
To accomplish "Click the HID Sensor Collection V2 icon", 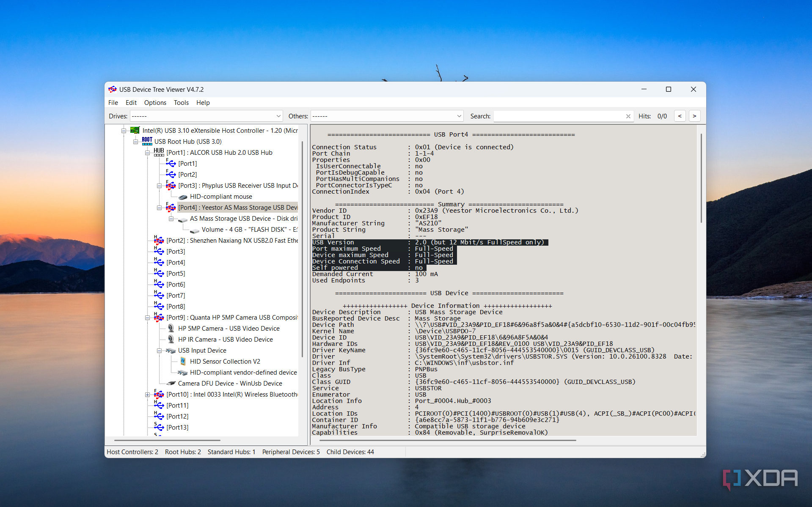I will (183, 361).
